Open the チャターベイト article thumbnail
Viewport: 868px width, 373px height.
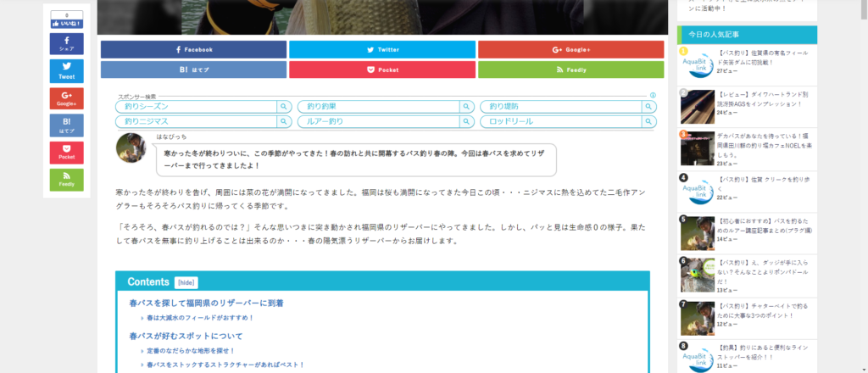pyautogui.click(x=698, y=318)
